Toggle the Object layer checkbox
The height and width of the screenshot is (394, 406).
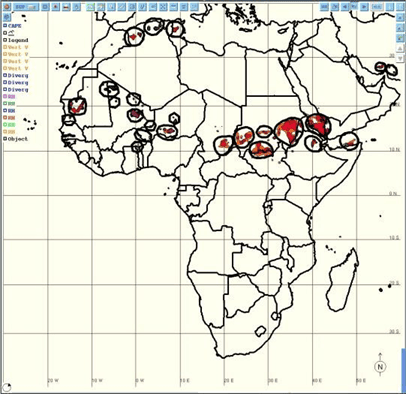click(x=5, y=139)
